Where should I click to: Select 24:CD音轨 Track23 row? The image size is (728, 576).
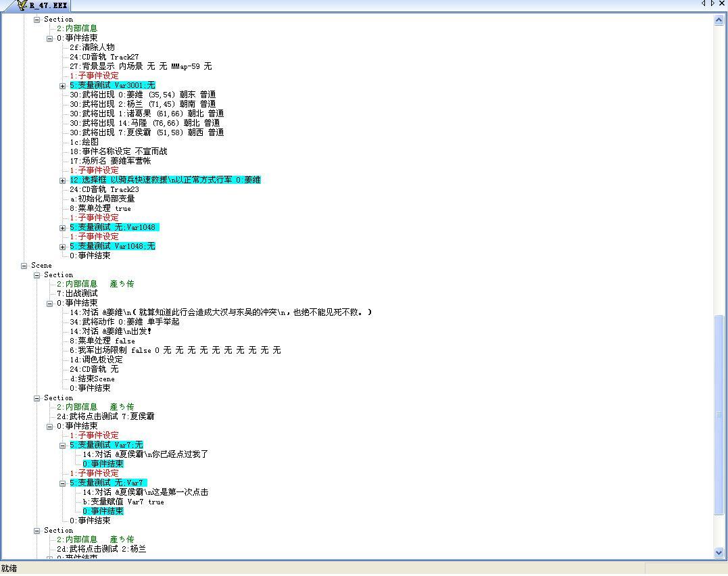[104, 189]
